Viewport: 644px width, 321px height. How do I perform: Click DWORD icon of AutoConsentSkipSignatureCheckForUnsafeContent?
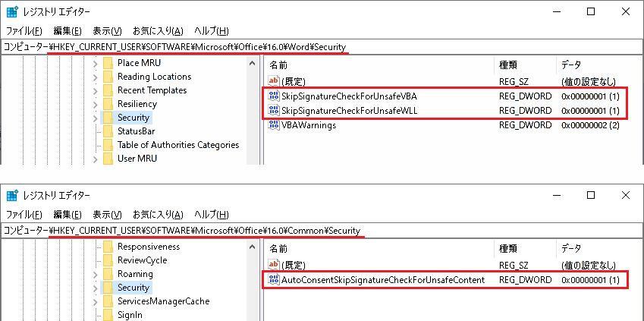point(273,280)
